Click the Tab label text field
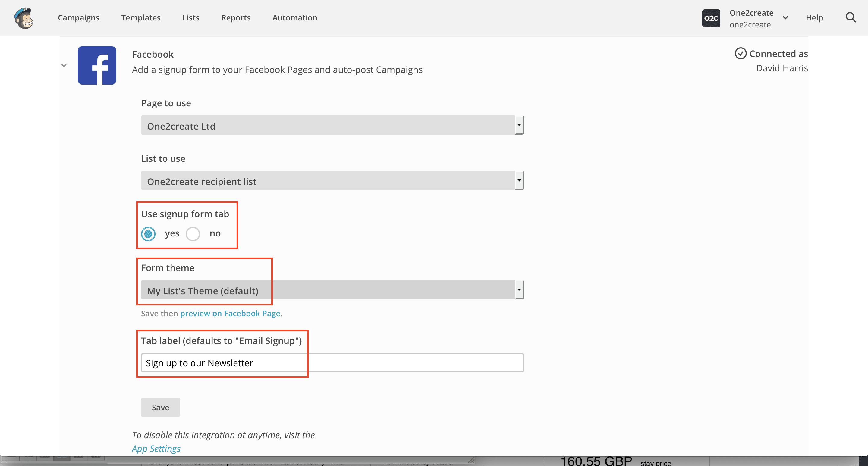 click(x=332, y=363)
